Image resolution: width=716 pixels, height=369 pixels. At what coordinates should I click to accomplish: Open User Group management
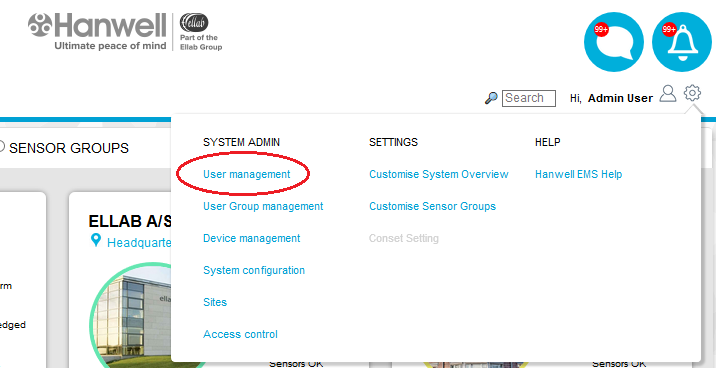click(x=263, y=206)
